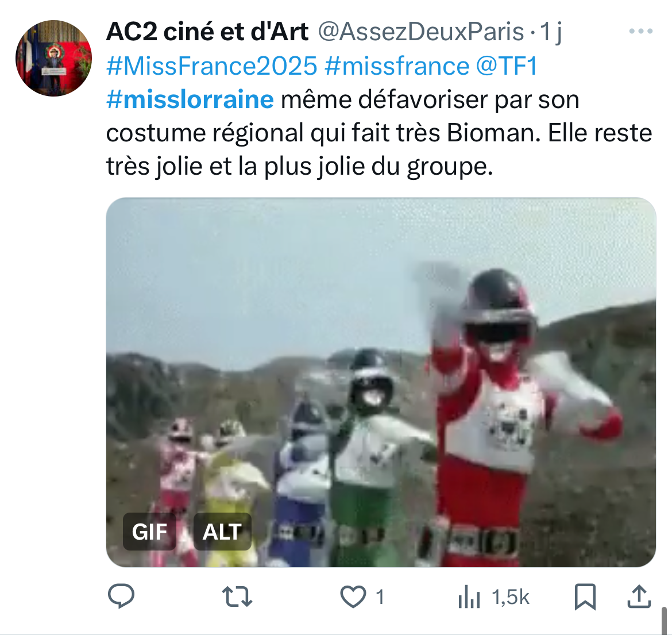Open the #missfrance hashtag
The width and height of the screenshot is (672, 635).
[x=397, y=66]
